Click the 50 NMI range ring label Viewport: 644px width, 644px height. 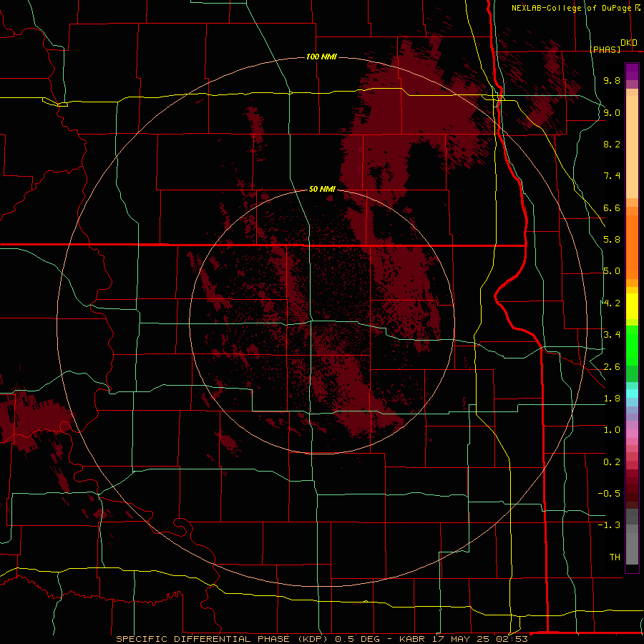pos(322,190)
